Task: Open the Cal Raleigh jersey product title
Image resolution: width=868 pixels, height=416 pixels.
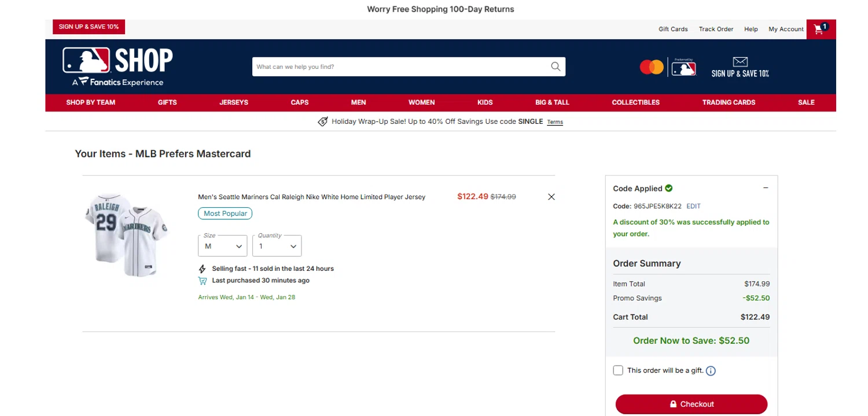Action: pos(311,197)
